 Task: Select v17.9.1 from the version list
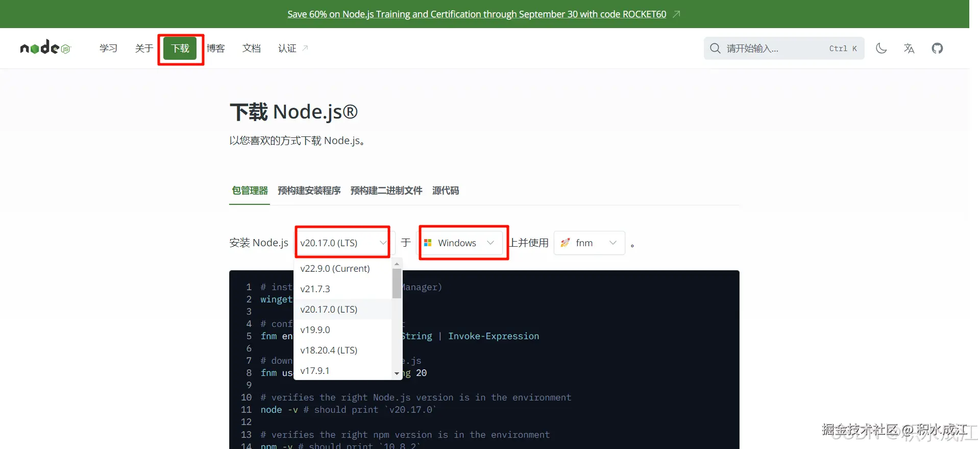click(342, 370)
